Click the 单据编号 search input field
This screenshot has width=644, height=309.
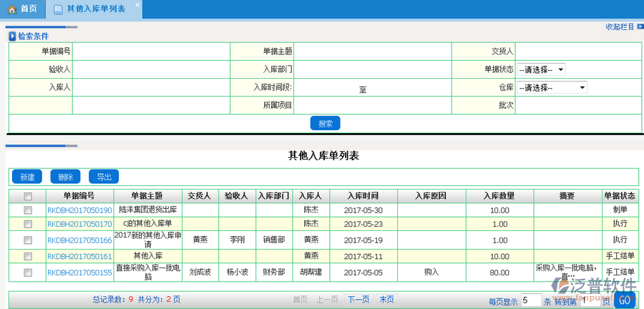click(x=151, y=52)
